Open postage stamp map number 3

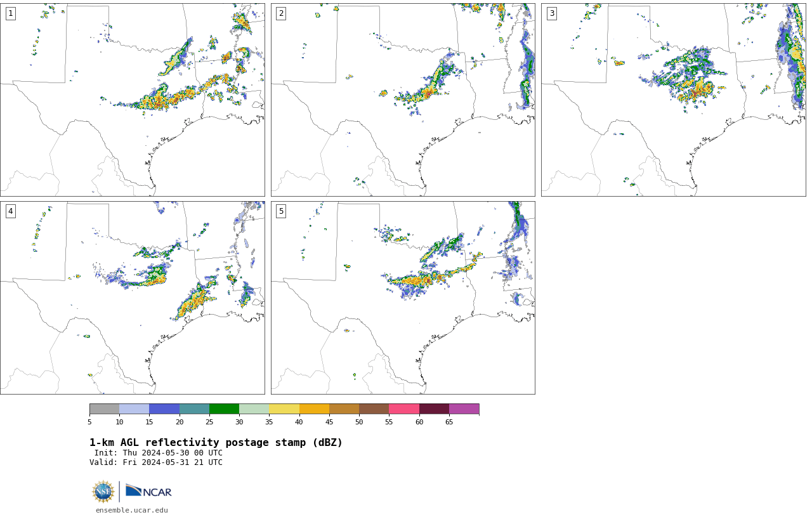pos(674,100)
